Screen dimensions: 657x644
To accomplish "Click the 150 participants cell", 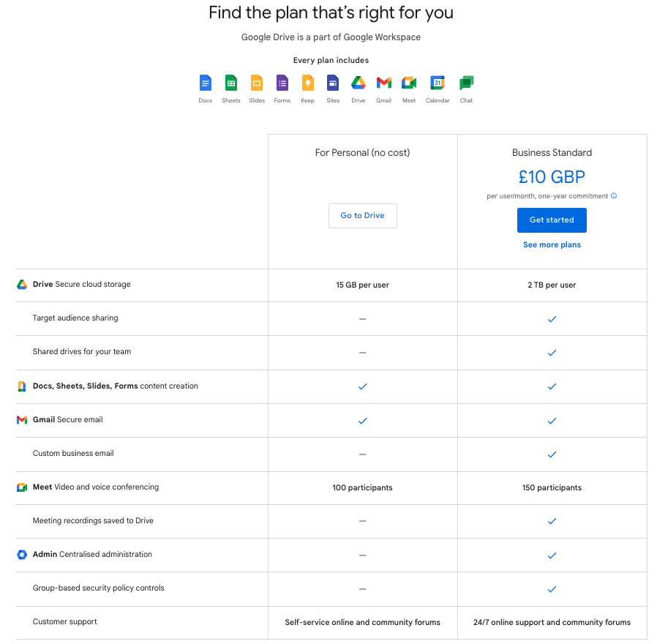I will point(552,487).
